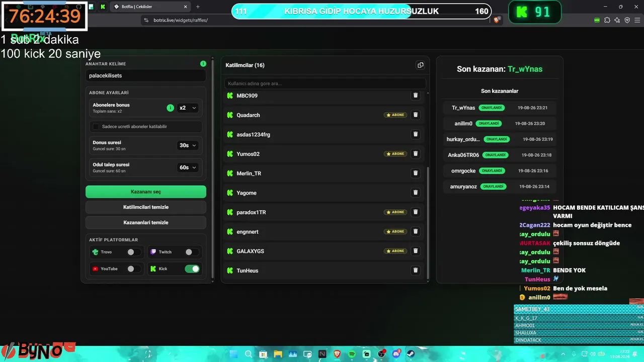Click the ABONE badge on engnnert
The image size is (644, 362).
pos(395,232)
